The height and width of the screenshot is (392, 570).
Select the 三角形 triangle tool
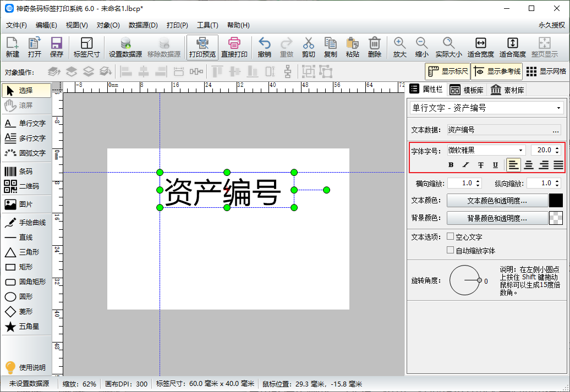(x=26, y=252)
